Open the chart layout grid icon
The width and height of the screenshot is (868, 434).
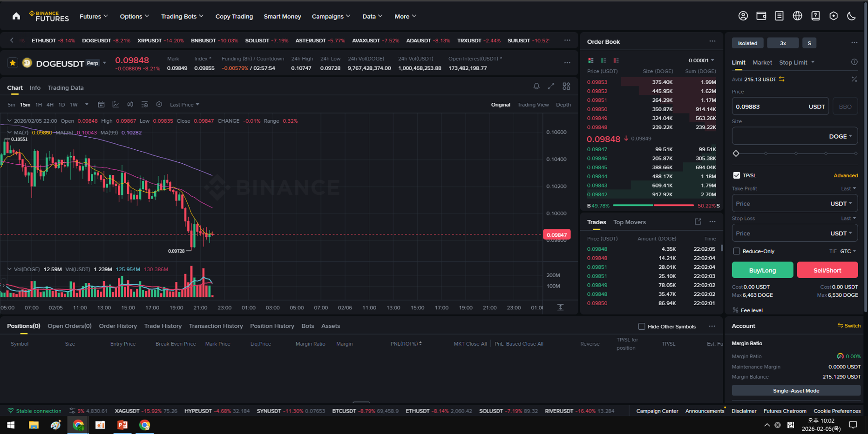tap(566, 86)
